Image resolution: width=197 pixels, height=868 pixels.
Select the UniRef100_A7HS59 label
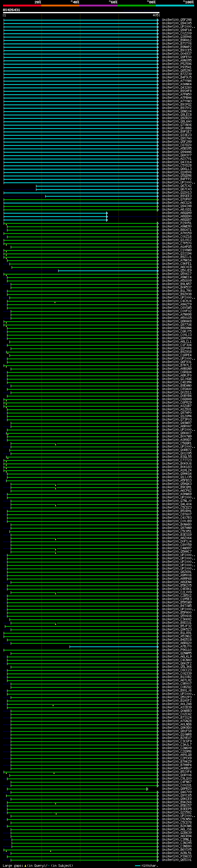(x=177, y=233)
